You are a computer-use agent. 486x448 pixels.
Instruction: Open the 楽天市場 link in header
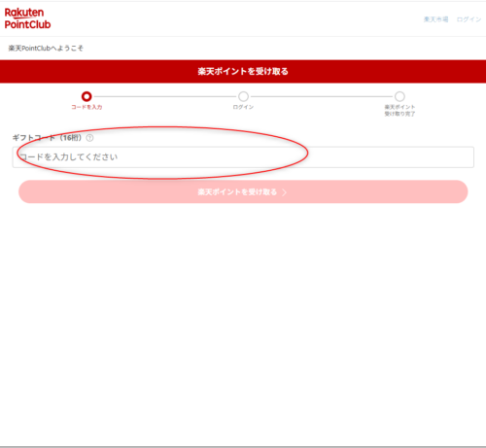435,19
